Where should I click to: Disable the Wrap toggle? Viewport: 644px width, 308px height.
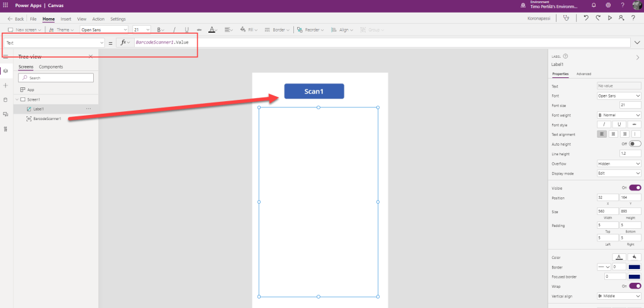635,285
